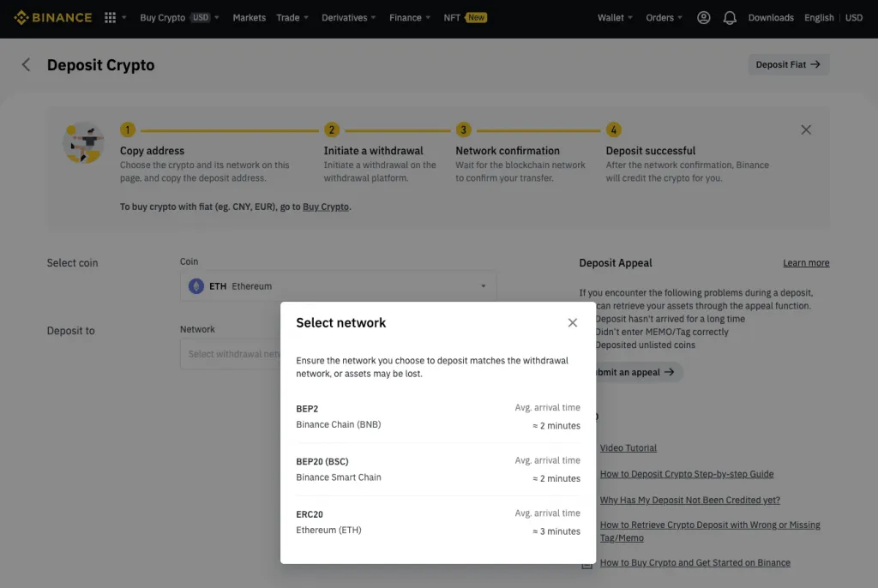Click step 3 Network confirmation marker
This screenshot has height=588, width=878.
(463, 130)
